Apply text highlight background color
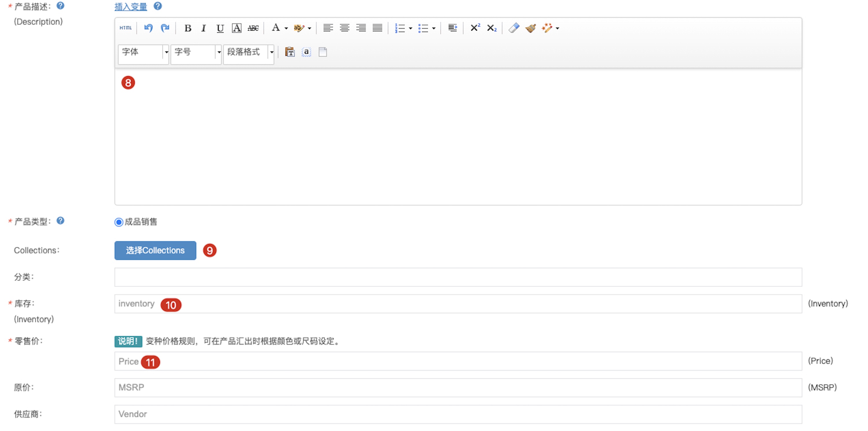This screenshot has height=431, width=868. click(299, 28)
